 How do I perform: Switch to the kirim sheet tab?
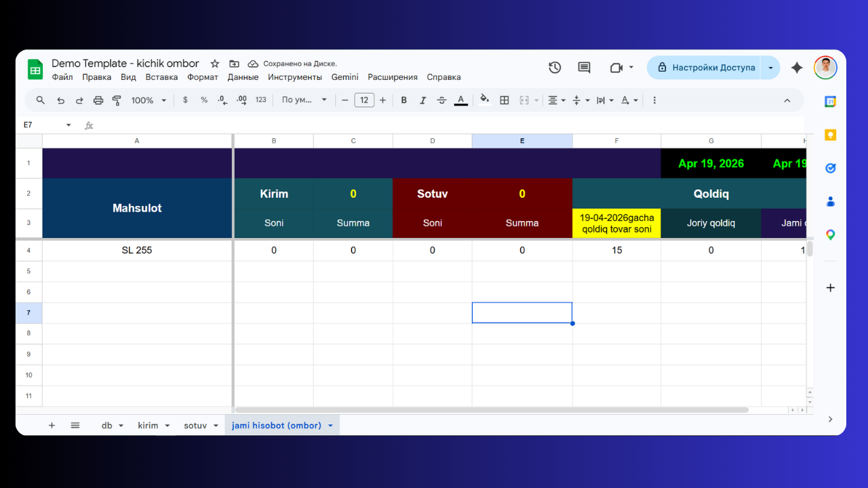[148, 426]
